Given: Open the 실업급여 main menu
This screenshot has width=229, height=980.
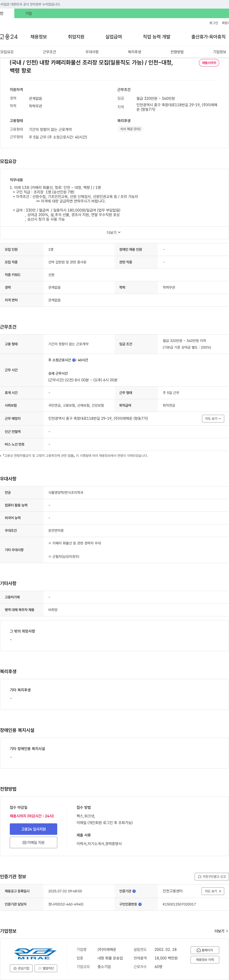Looking at the screenshot, I should click(x=114, y=37).
